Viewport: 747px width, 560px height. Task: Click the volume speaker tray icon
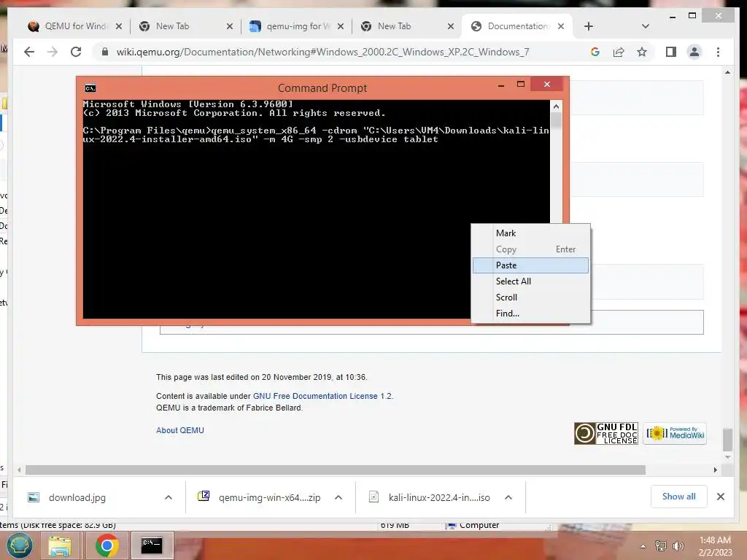click(678, 545)
